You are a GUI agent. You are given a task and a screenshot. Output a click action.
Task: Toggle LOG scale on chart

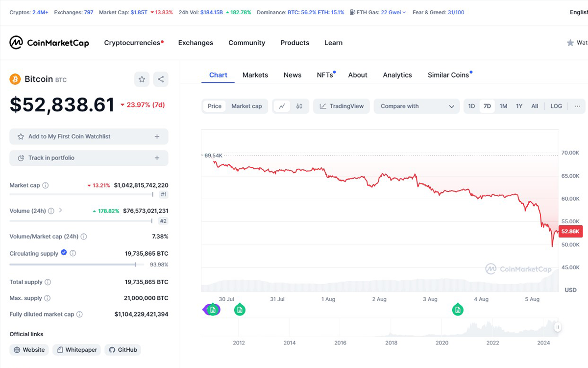click(x=556, y=106)
